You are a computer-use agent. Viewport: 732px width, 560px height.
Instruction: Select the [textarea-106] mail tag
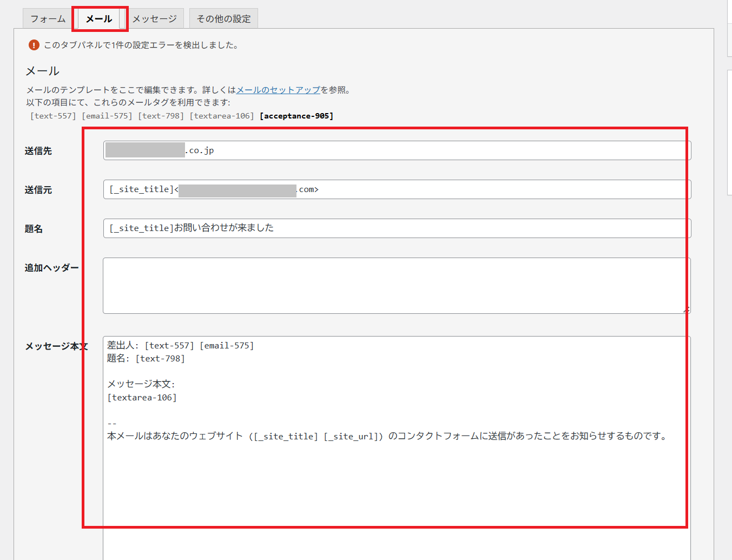221,116
